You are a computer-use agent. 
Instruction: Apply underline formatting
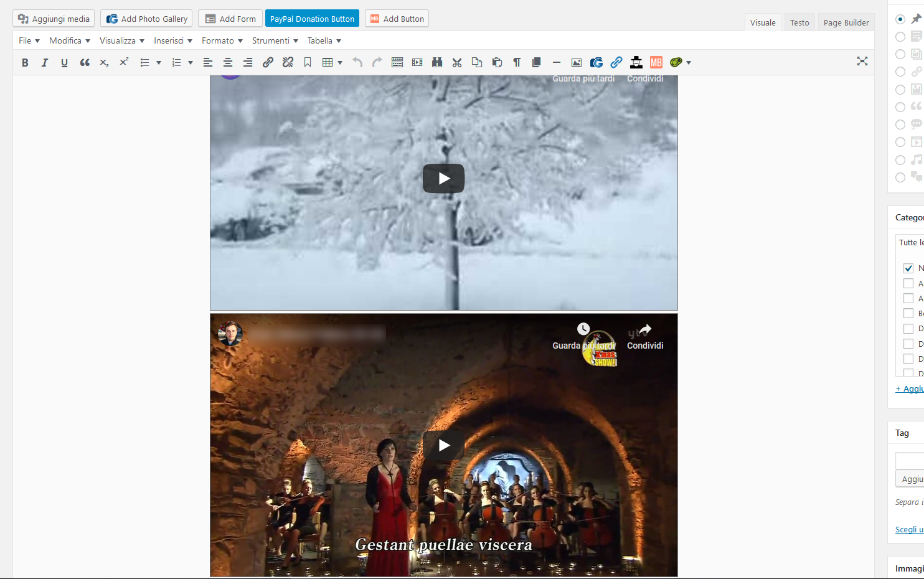[64, 62]
